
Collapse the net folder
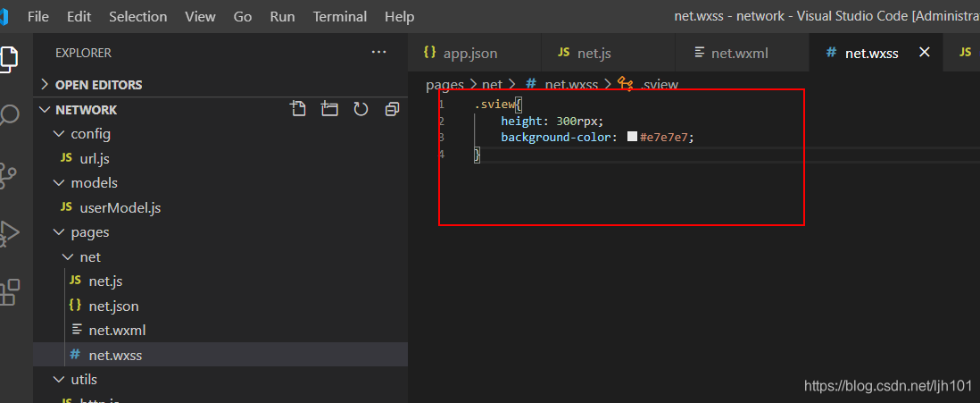click(220, 257)
